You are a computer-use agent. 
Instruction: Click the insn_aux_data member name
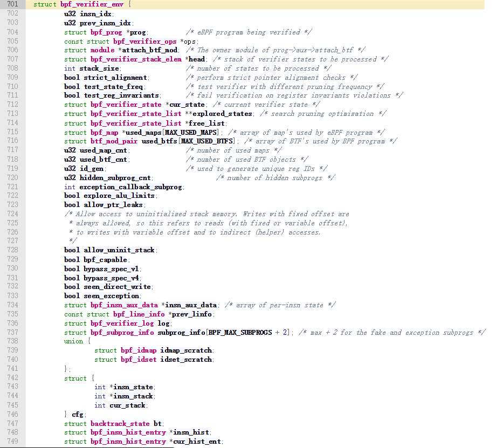pyautogui.click(x=191, y=305)
